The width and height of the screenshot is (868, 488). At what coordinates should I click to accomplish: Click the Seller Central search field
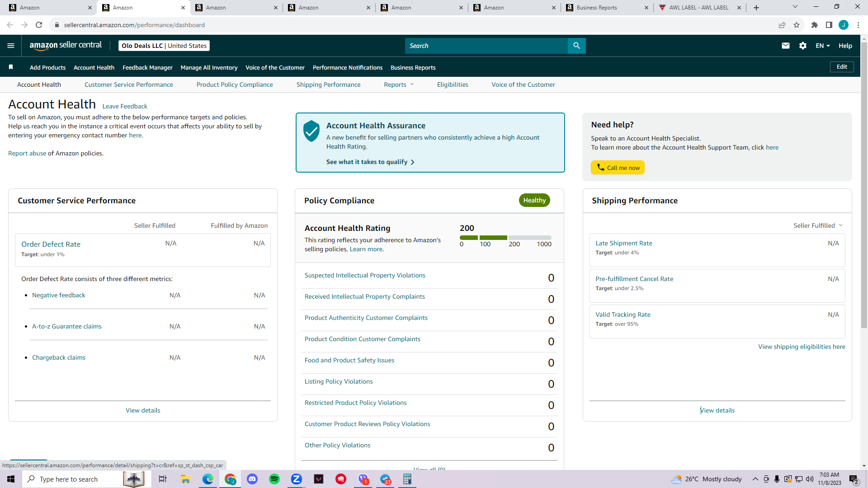point(486,46)
